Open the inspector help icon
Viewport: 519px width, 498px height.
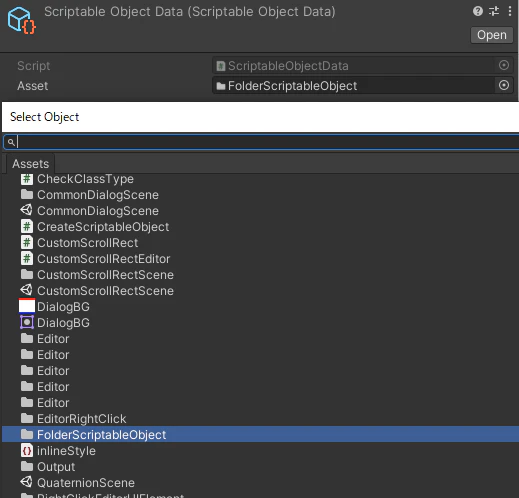(478, 11)
